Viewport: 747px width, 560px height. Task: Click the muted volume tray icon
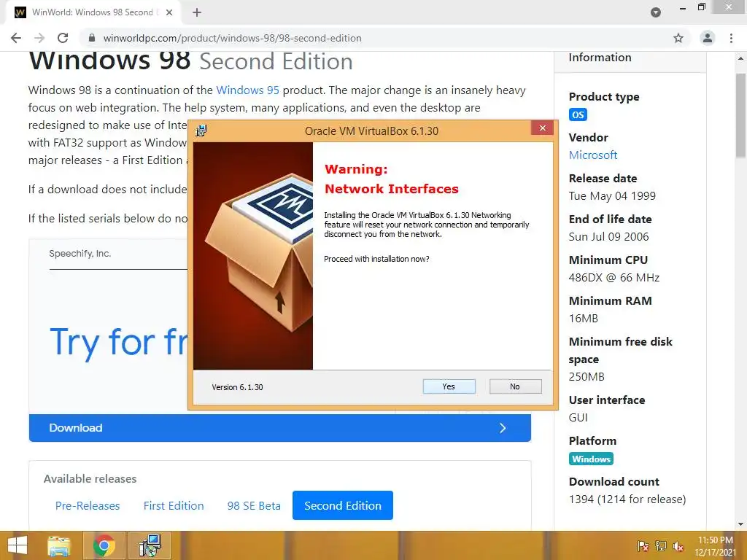678,546
